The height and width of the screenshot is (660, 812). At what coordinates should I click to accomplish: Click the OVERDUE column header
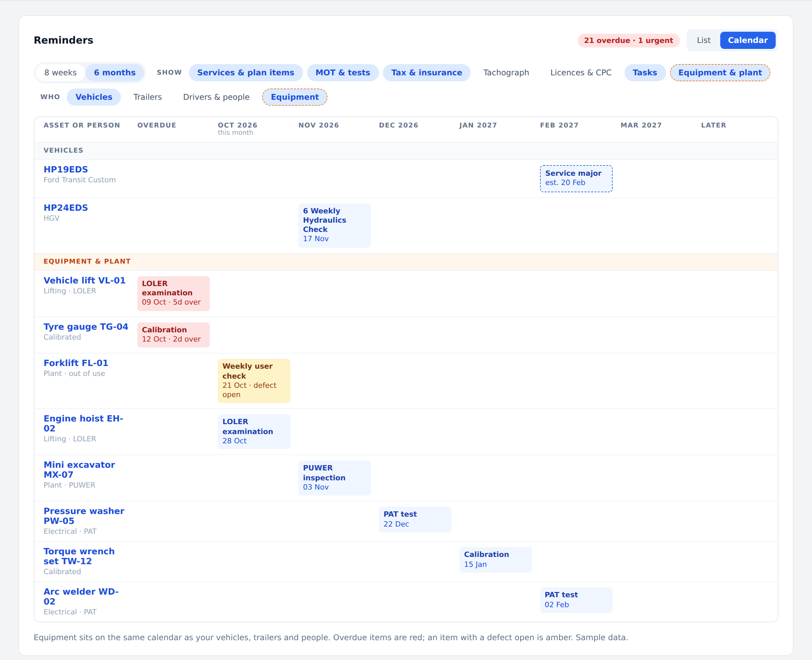point(156,126)
